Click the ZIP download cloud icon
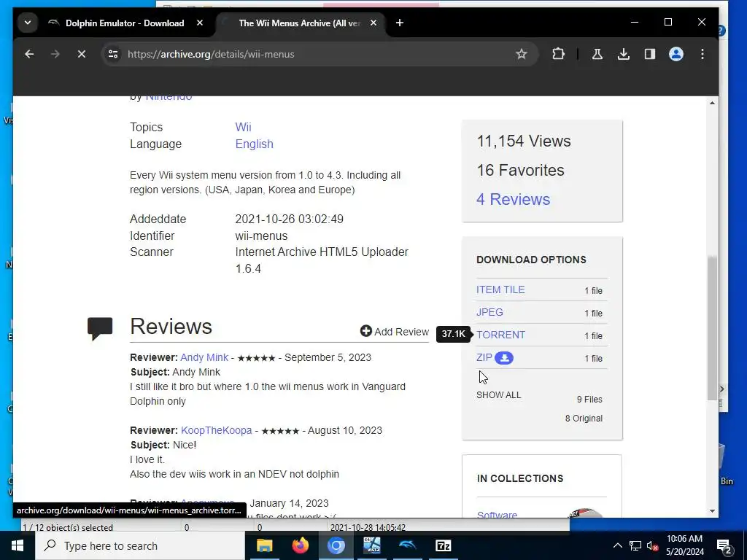 503,358
